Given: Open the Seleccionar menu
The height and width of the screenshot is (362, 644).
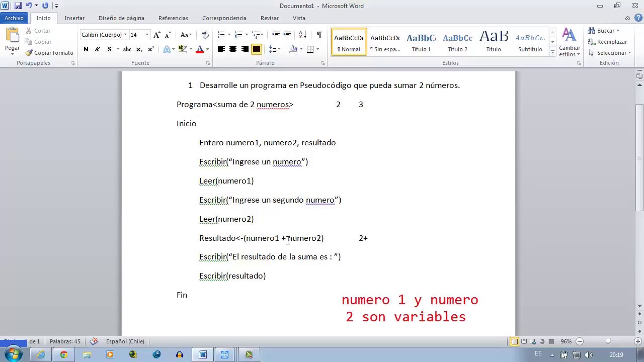Looking at the screenshot, I should pyautogui.click(x=609, y=53).
